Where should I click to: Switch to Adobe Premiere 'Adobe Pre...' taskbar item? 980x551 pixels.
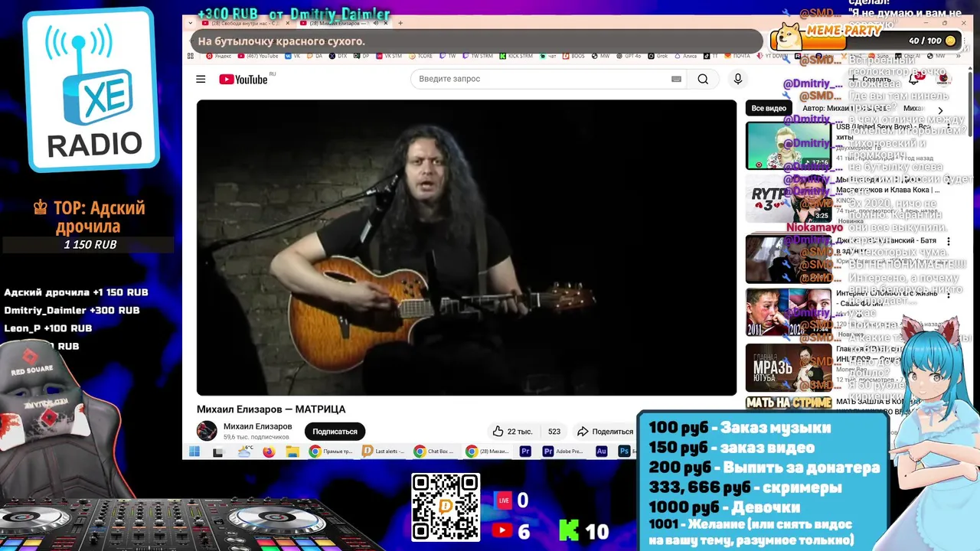[x=564, y=452]
